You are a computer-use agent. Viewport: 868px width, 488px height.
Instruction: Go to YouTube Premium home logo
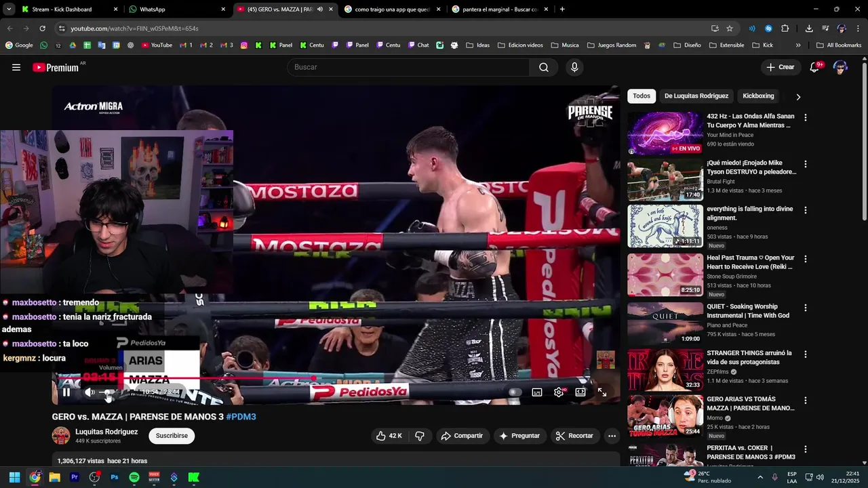point(56,67)
